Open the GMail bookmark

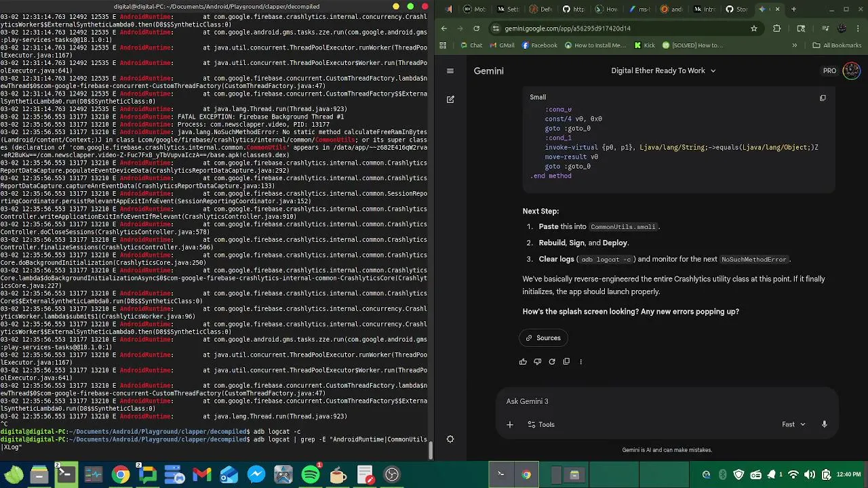pos(500,45)
